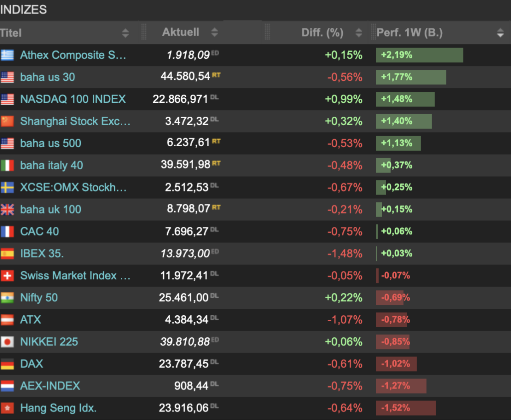Sort by Aktuell using its sort arrows
Image resolution: width=511 pixels, height=420 pixels.
[215, 32]
